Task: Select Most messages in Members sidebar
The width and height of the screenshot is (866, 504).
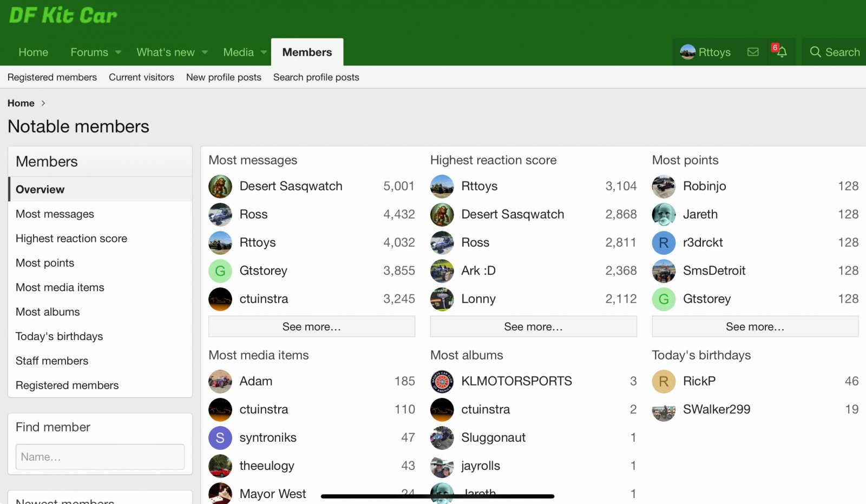Action: pyautogui.click(x=100, y=214)
